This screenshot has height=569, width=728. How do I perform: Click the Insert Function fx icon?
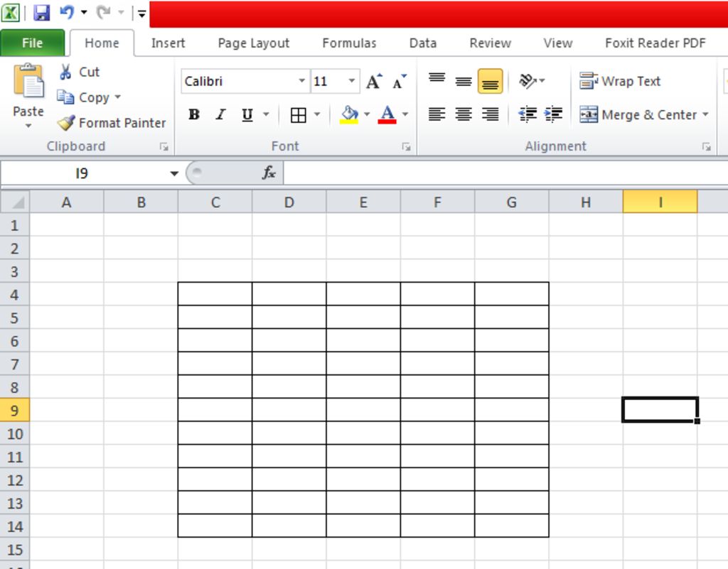click(269, 173)
